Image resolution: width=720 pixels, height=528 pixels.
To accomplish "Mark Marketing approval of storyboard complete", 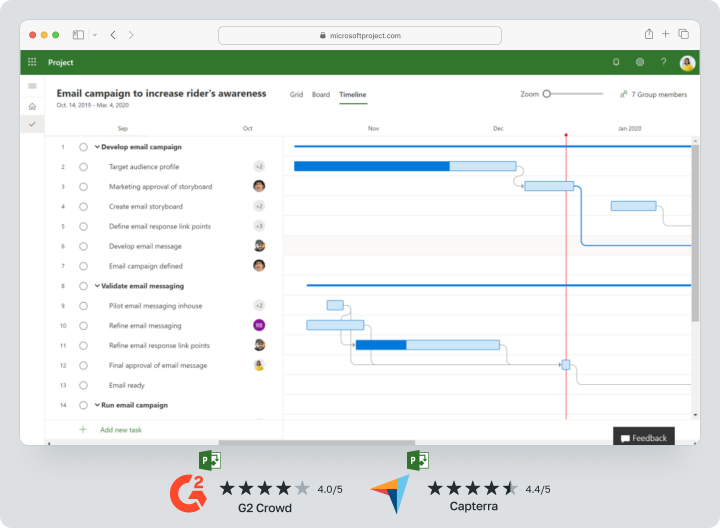I will click(83, 187).
